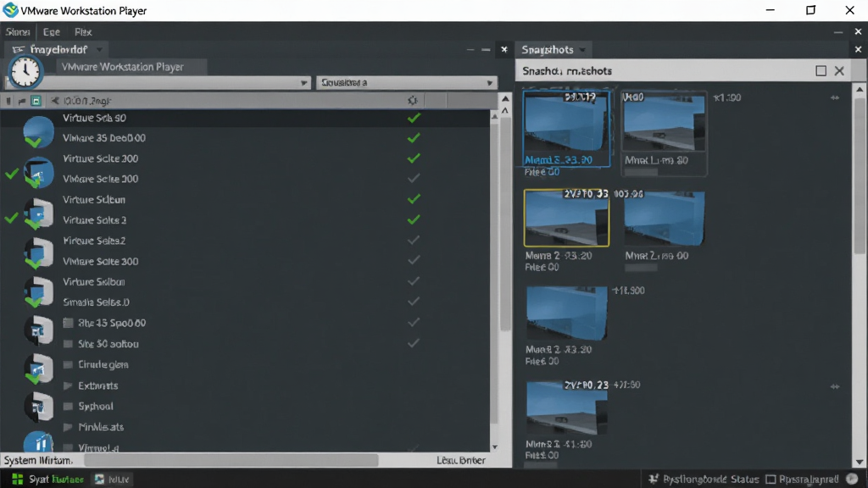Click the flag icon in the list toolbar
The width and height of the screenshot is (868, 488).
click(x=21, y=101)
